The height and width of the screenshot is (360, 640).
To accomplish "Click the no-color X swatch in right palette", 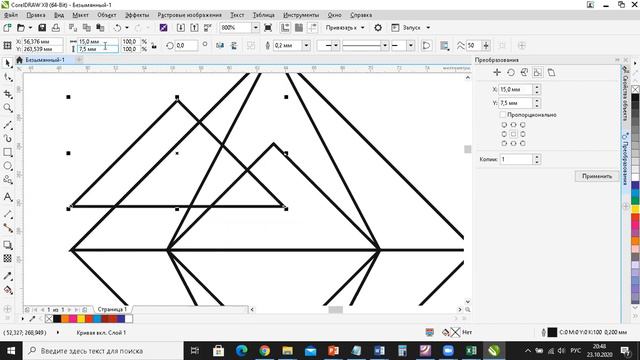I will point(636,89).
